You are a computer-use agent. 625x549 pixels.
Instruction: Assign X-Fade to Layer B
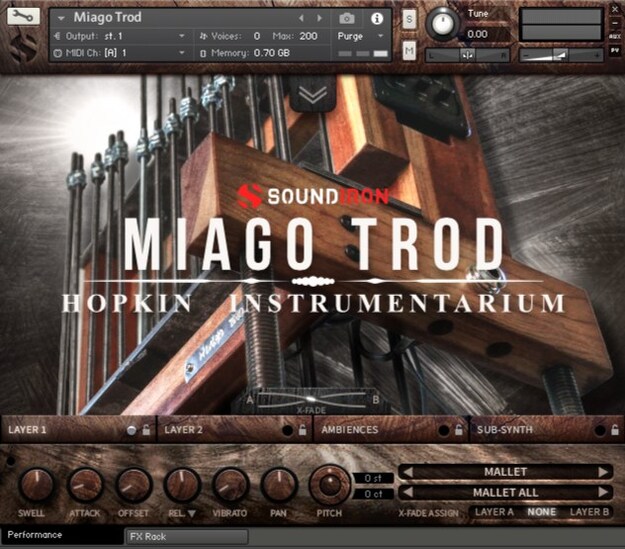pyautogui.click(x=589, y=512)
